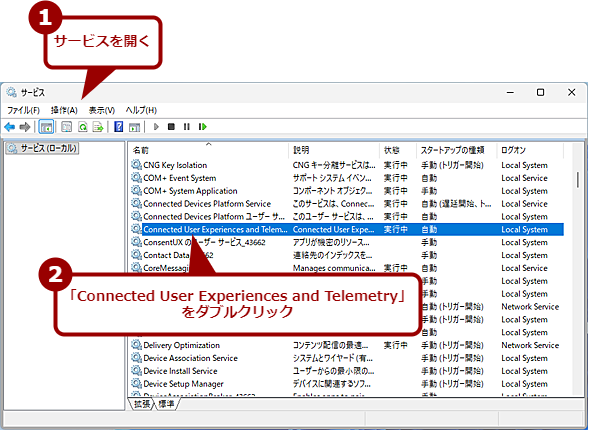
Task: Click the Forward arrow toolbar icon
Action: pyautogui.click(x=25, y=127)
